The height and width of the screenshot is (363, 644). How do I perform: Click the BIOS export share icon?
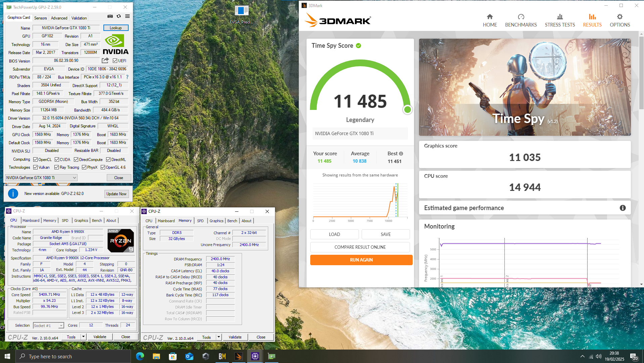[x=105, y=61]
